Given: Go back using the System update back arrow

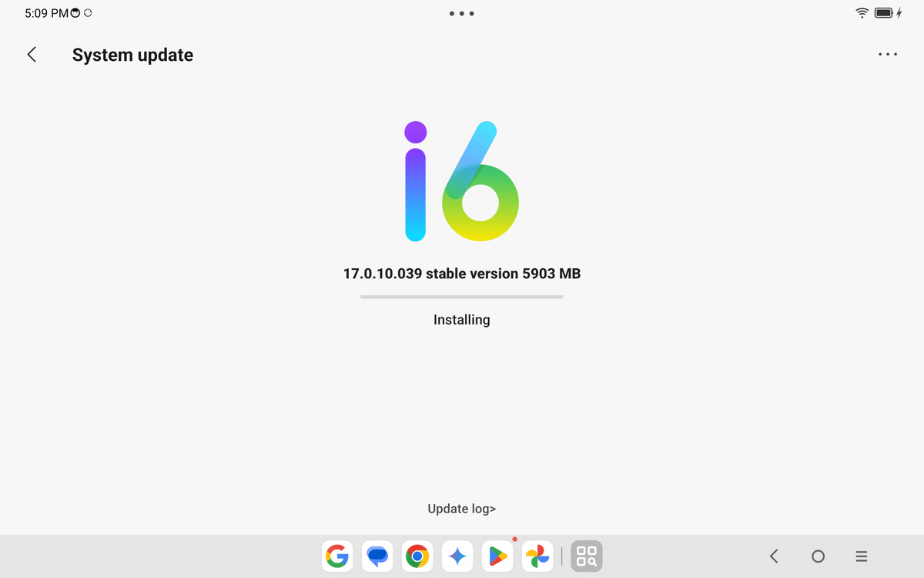Looking at the screenshot, I should pyautogui.click(x=31, y=54).
